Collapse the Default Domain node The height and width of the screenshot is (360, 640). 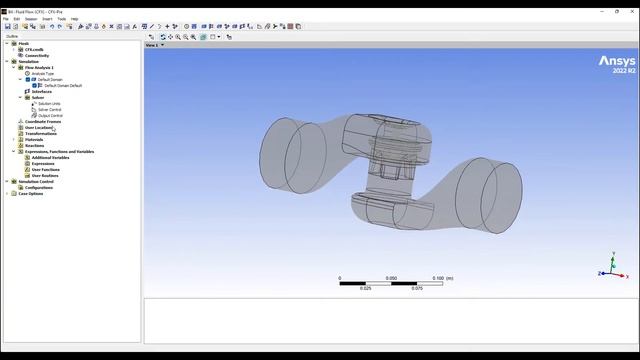(20, 80)
